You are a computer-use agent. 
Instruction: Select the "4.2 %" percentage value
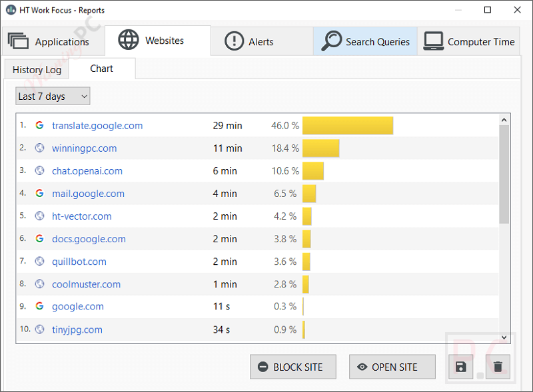(x=285, y=216)
